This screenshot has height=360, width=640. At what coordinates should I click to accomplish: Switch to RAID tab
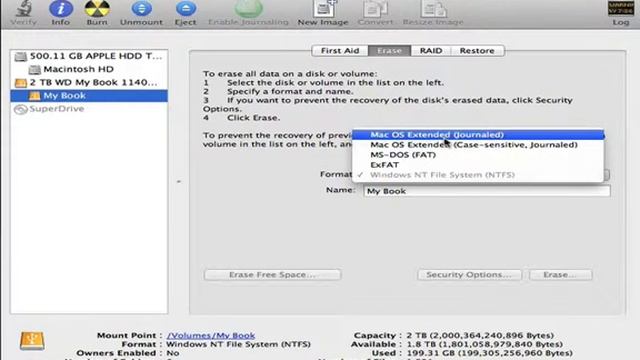click(431, 51)
